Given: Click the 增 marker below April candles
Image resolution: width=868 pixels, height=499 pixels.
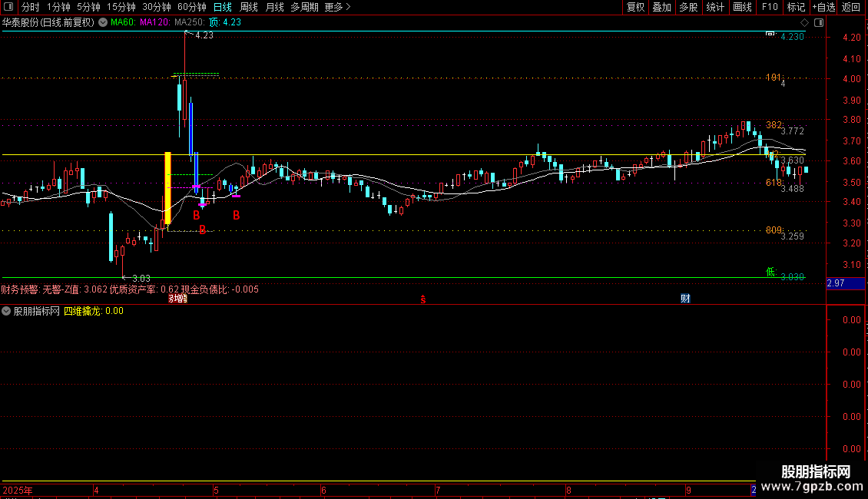Looking at the screenshot, I should 177,299.
